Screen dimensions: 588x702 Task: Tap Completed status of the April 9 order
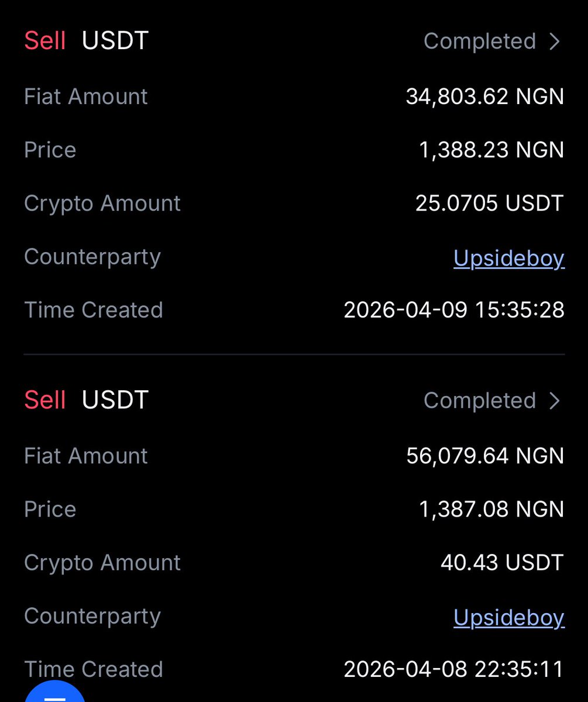point(479,42)
